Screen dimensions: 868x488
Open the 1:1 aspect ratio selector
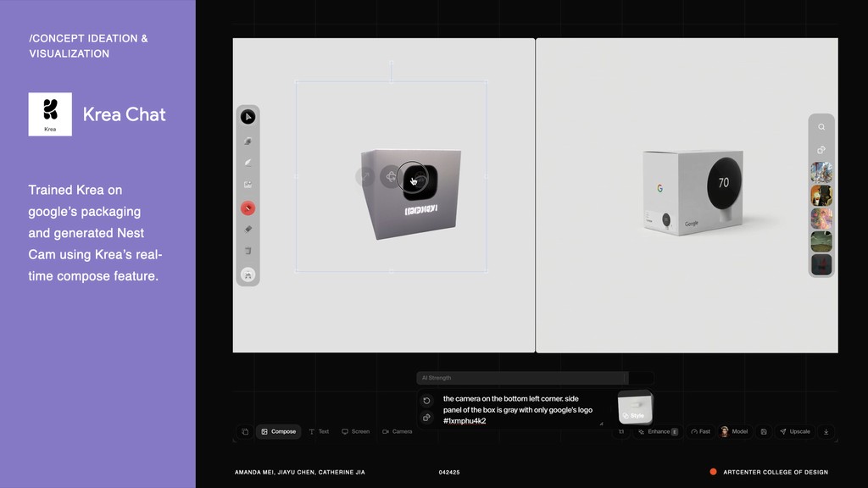coord(621,431)
